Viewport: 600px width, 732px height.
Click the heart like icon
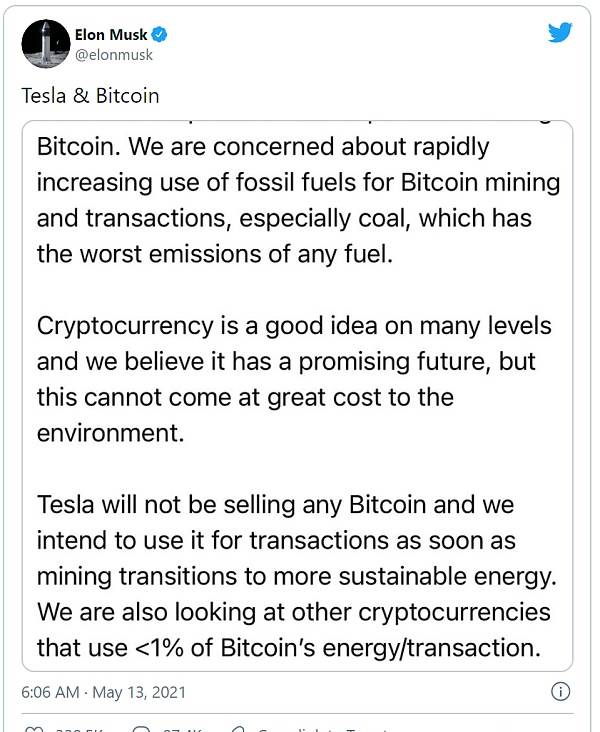coord(34,730)
